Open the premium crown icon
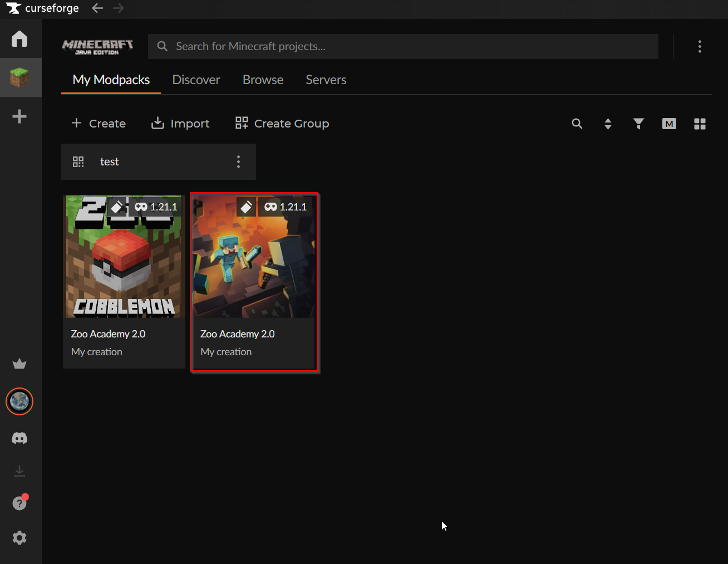Viewport: 728px width, 564px height. coord(19,364)
